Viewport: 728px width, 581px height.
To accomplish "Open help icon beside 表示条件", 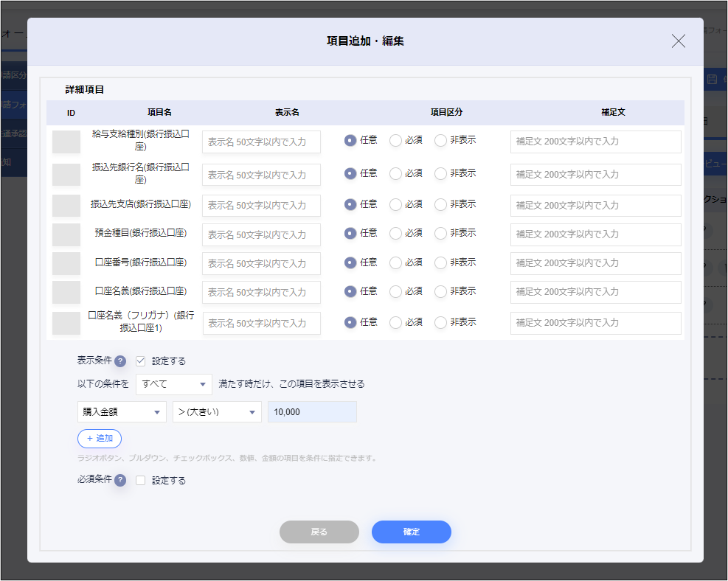I will coord(120,361).
